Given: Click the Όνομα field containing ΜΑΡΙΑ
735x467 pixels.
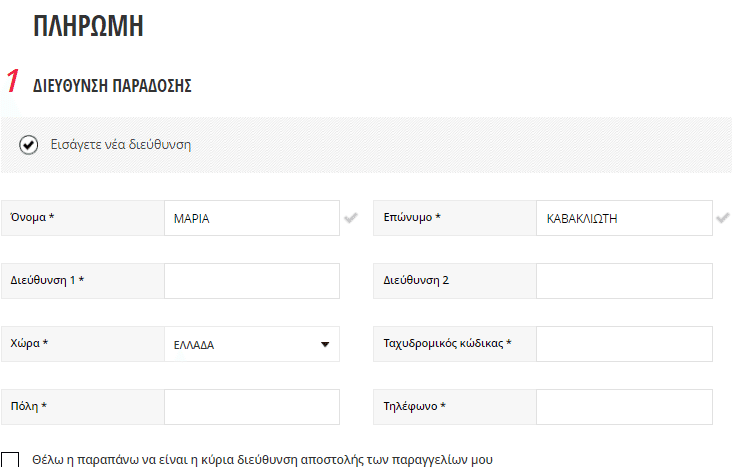Looking at the screenshot, I should coord(252,218).
